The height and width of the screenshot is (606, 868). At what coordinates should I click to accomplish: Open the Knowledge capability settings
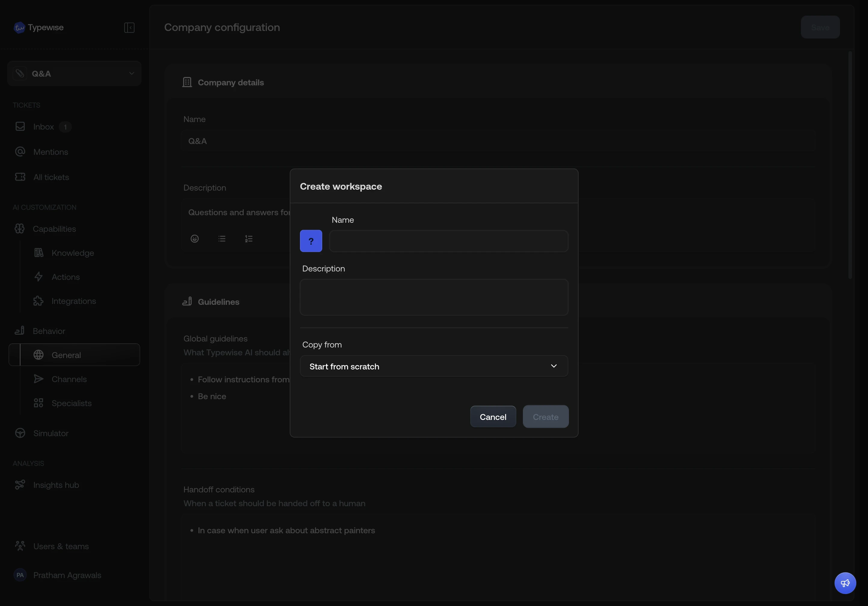click(73, 253)
